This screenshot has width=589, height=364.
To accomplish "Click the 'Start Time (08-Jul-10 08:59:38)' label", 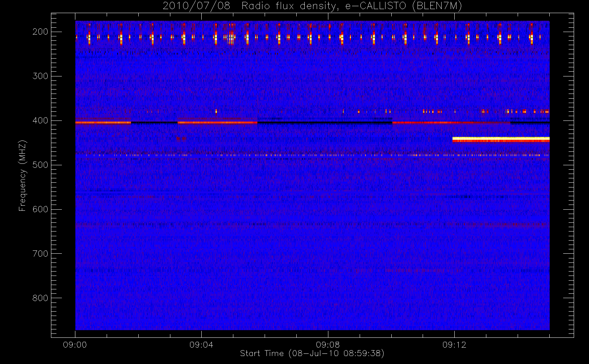I will click(x=312, y=353).
